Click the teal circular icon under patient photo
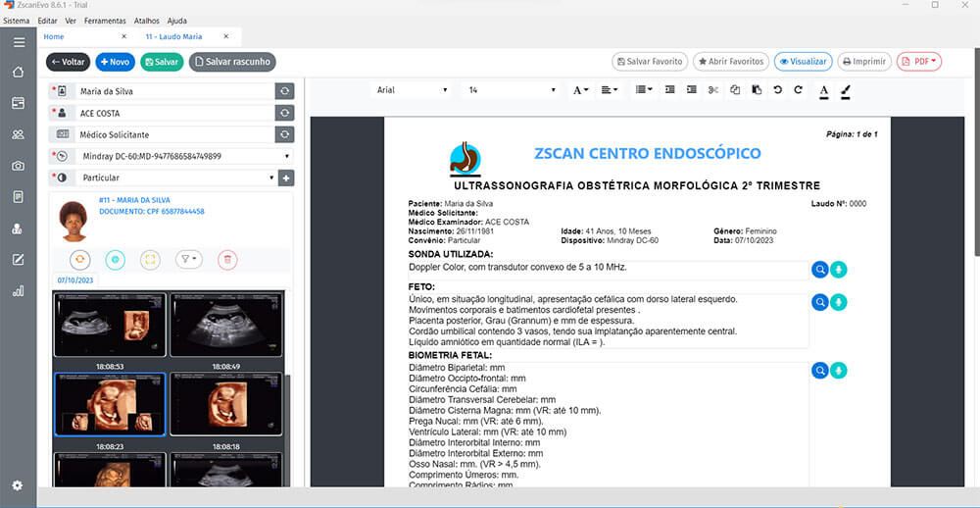Viewport: 980px width, 508px height. coord(115,260)
